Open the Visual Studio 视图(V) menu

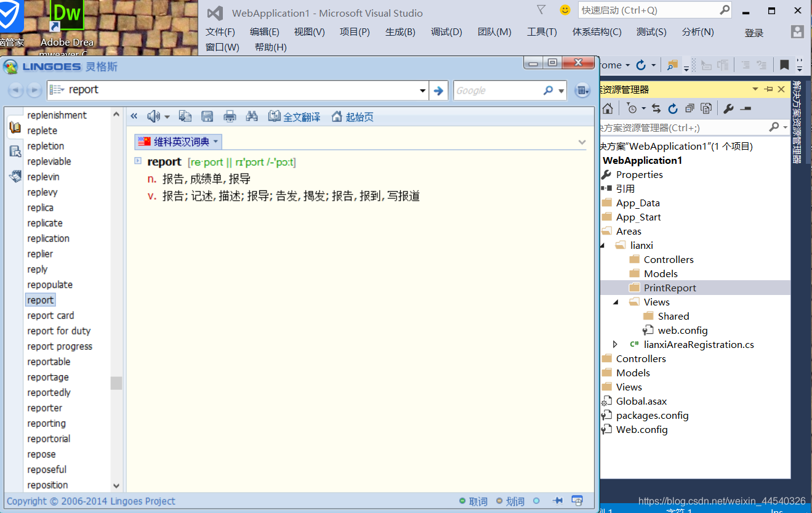[310, 32]
